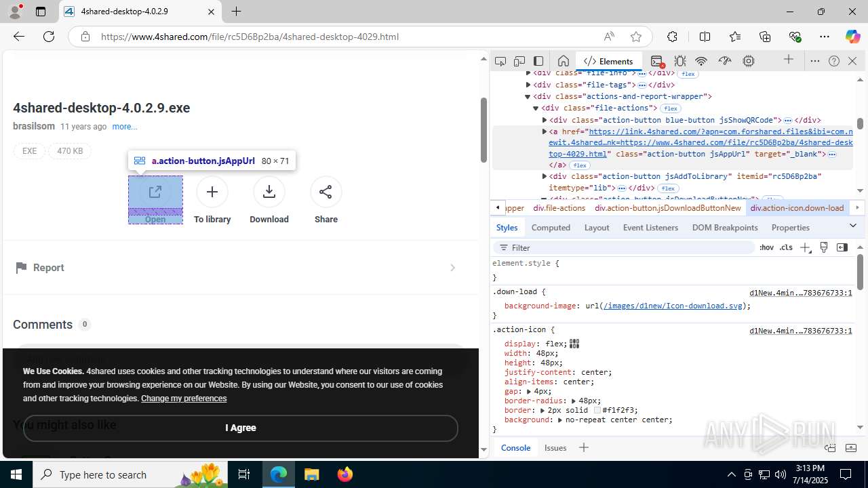Collapse the quick view drawer
868x488 pixels.
tap(851, 448)
